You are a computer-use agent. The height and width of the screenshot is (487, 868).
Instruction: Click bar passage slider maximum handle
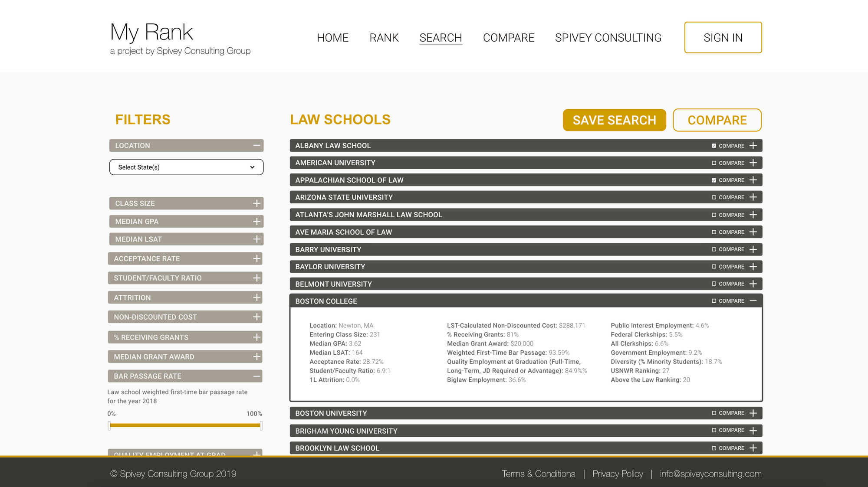pos(261,425)
